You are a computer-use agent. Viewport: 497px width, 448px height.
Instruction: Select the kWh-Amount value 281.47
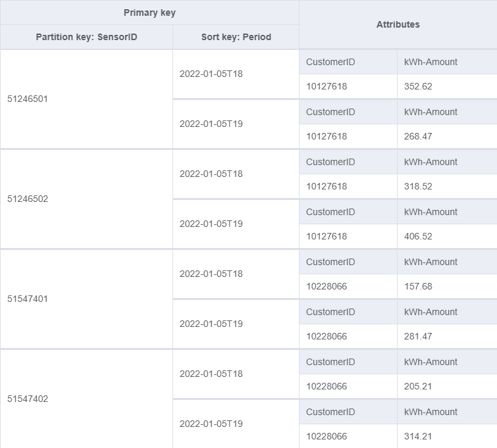click(x=418, y=336)
